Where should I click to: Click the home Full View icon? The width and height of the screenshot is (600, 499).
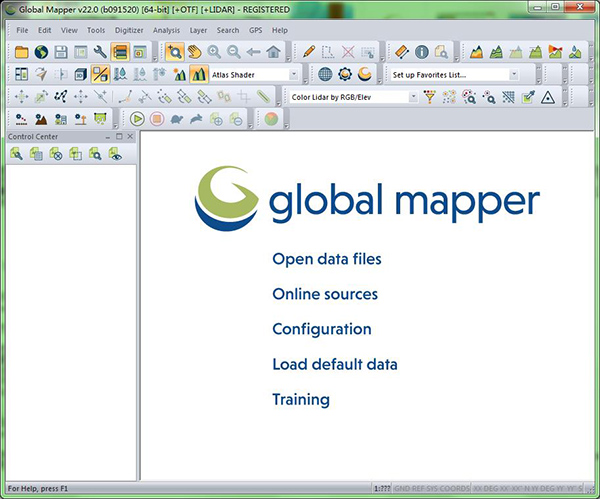coord(273,52)
